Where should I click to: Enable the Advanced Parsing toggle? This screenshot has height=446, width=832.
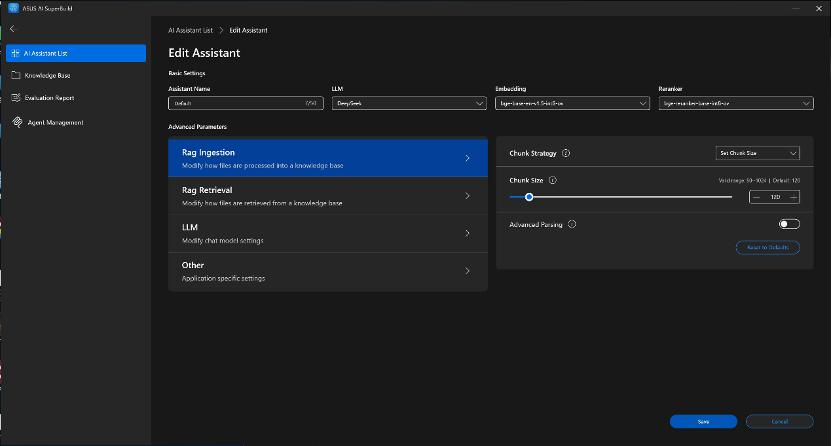(789, 225)
